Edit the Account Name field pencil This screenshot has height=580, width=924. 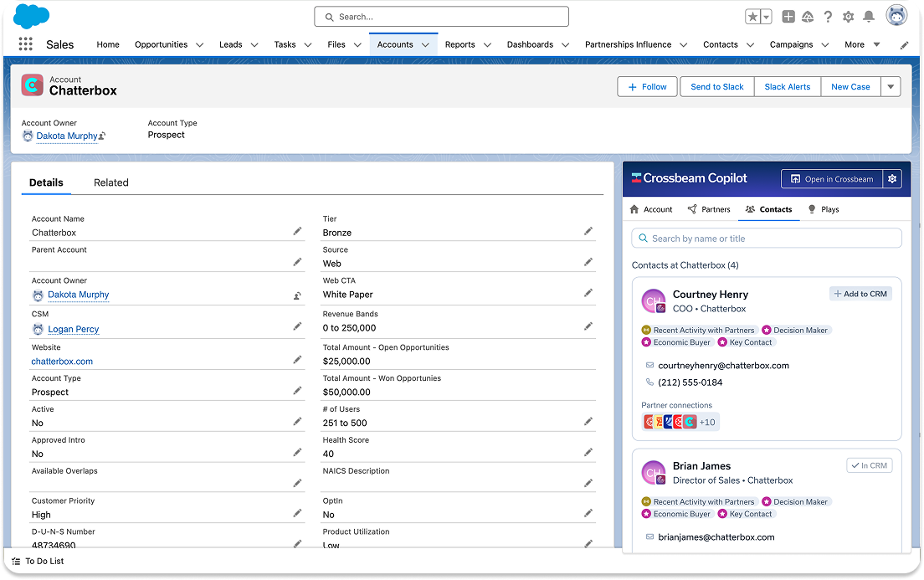[298, 231]
